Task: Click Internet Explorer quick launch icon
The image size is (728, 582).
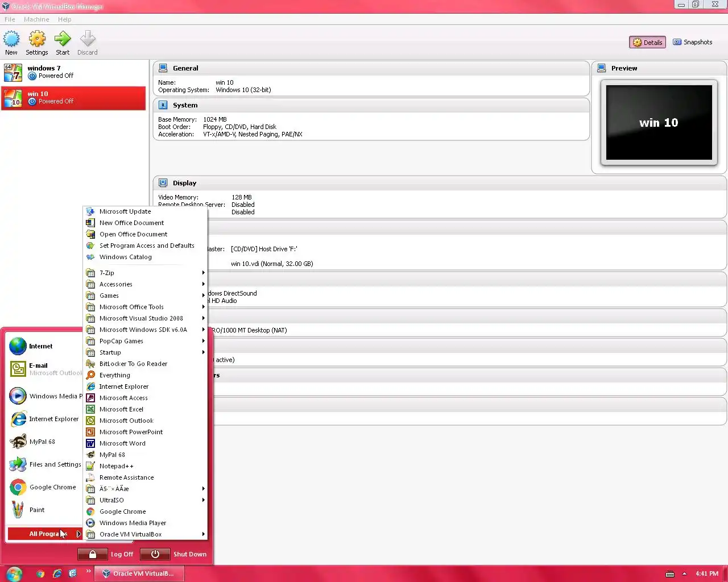Action: pyautogui.click(x=57, y=573)
